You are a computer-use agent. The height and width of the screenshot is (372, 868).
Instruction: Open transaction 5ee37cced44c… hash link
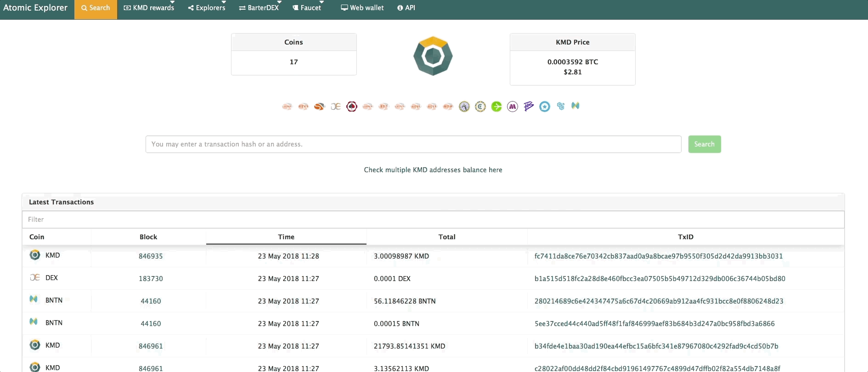tap(654, 324)
